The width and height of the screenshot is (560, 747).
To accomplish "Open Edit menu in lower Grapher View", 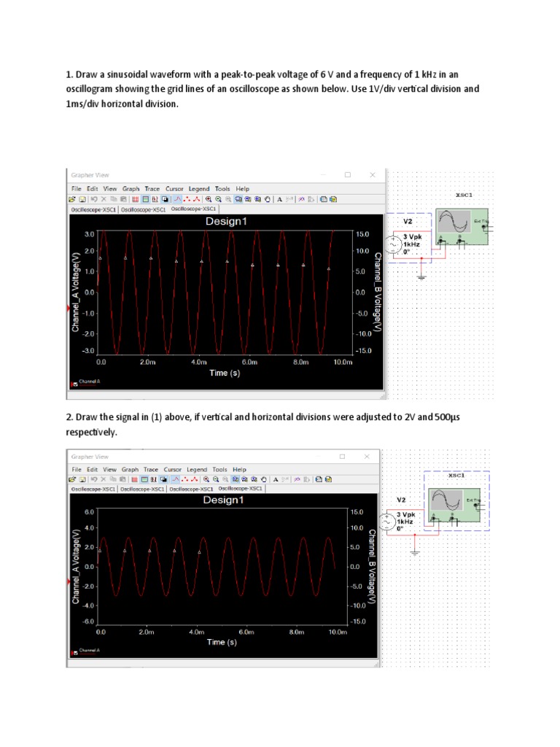I will [x=93, y=469].
